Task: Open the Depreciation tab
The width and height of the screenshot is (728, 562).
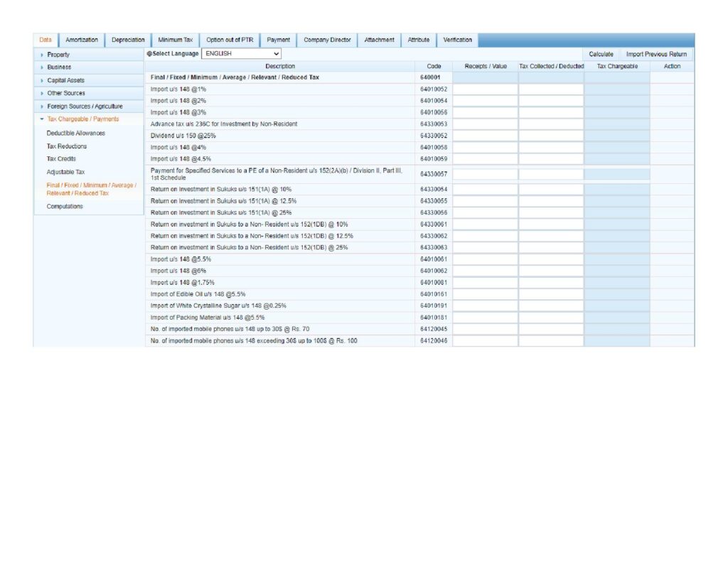Action: pyautogui.click(x=128, y=40)
